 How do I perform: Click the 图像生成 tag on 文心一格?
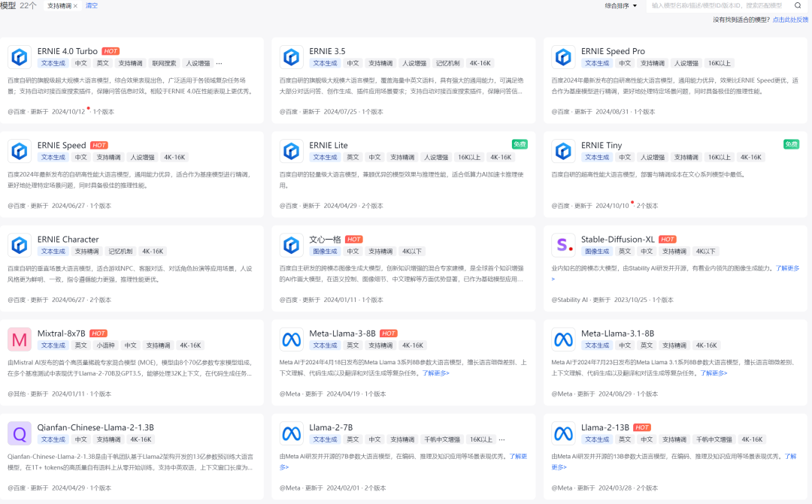click(x=325, y=252)
